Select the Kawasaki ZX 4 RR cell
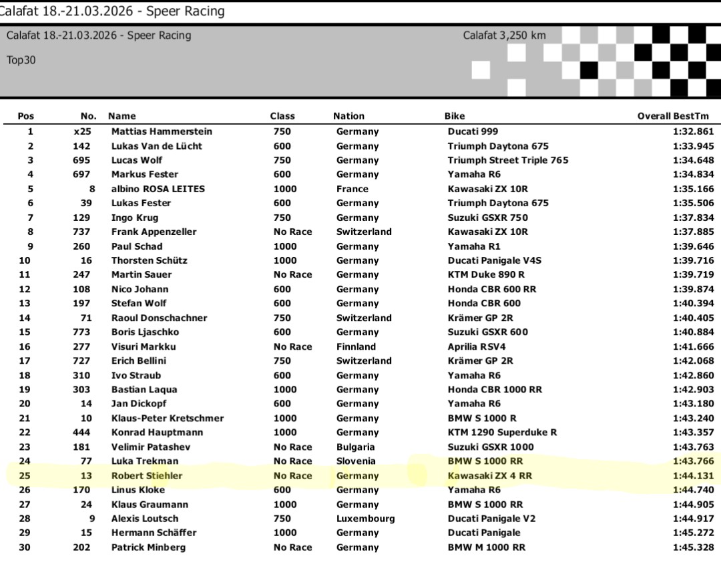Viewport: 721px width, 588px height. pos(489,476)
